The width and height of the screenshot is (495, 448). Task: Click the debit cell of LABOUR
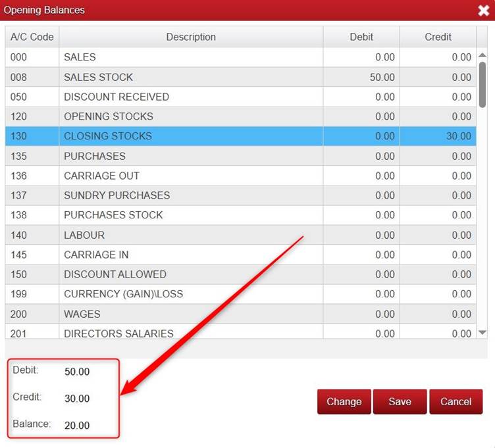pyautogui.click(x=361, y=235)
